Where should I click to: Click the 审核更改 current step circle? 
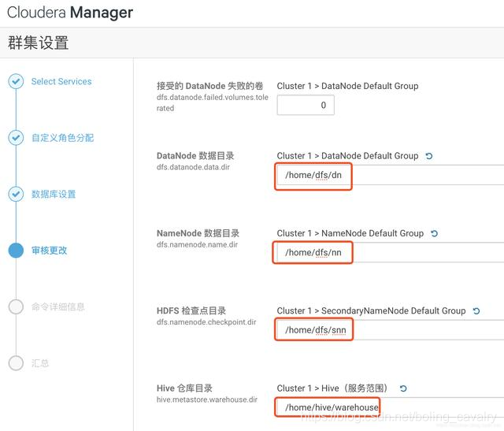click(16, 251)
